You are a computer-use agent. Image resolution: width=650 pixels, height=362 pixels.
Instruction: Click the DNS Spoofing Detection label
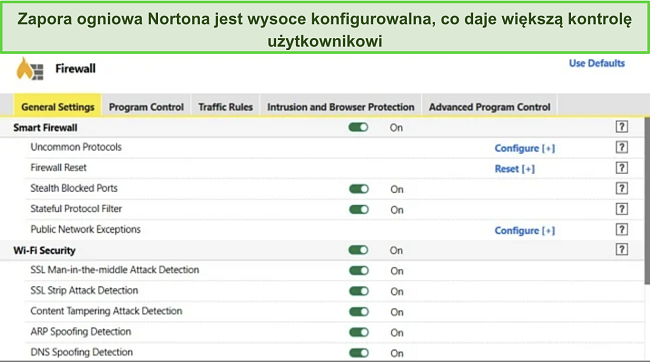click(x=82, y=352)
